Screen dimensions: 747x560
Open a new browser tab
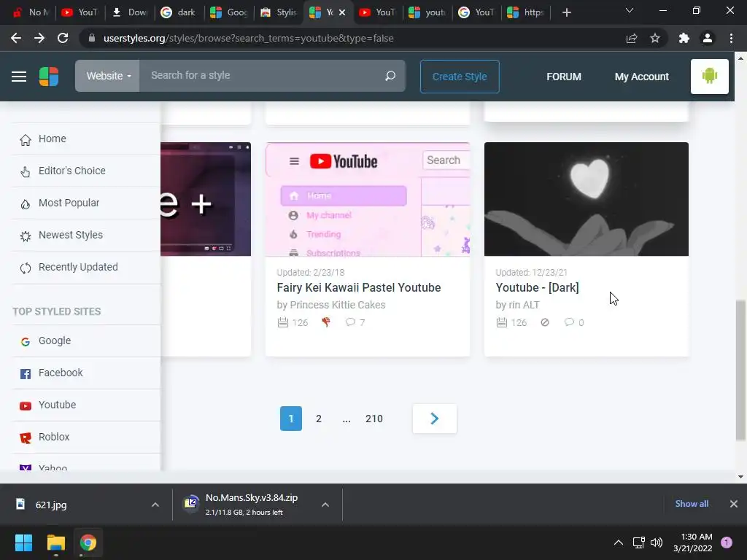pos(566,12)
